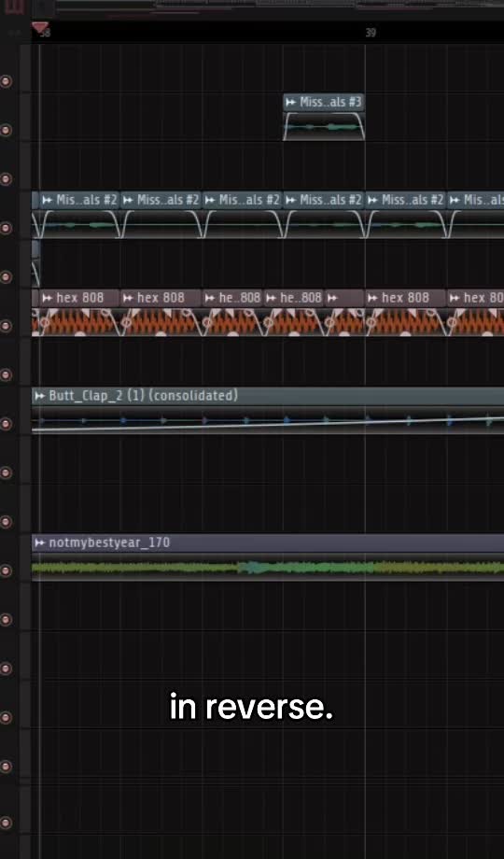504x859 pixels.
Task: Click the green waveform of the notmybestyear_170 clip
Action: (x=268, y=568)
